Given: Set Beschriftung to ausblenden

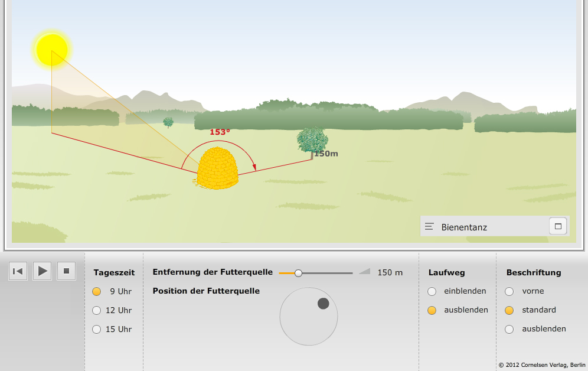Looking at the screenshot, I should (509, 329).
